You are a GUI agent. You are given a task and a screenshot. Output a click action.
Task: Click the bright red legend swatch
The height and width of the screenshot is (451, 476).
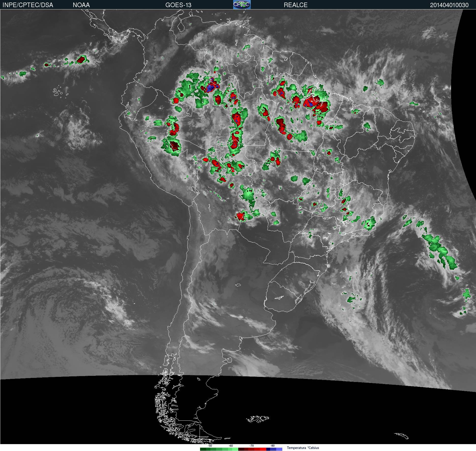click(263, 449)
